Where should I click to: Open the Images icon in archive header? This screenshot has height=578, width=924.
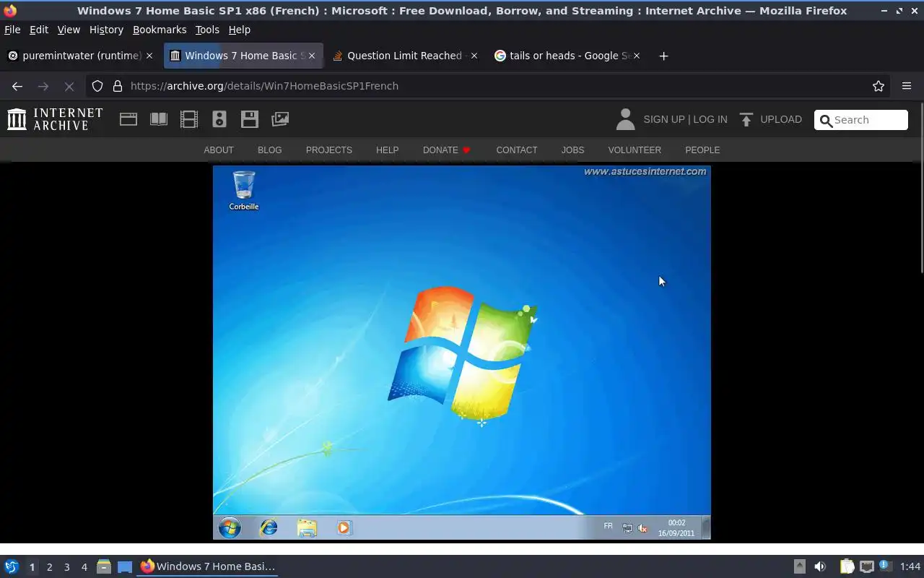pos(280,119)
